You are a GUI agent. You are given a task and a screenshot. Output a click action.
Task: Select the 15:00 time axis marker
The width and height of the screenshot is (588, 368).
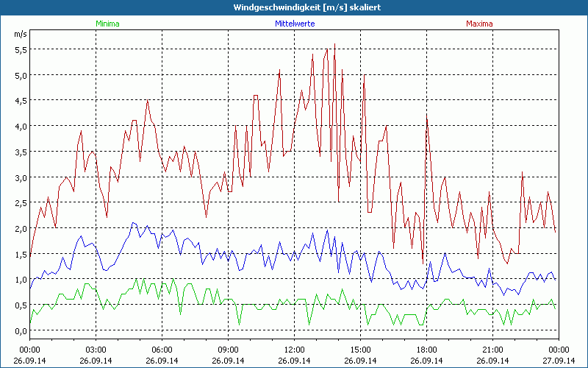[360, 350]
